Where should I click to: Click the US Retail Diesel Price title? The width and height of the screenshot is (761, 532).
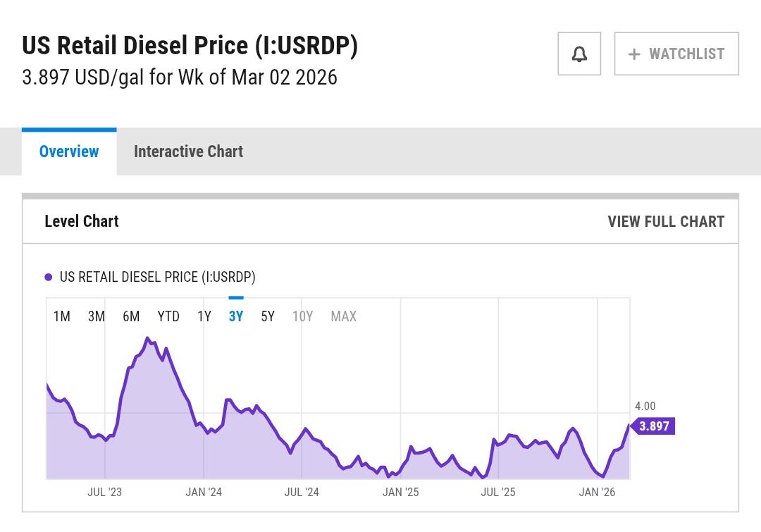pos(190,46)
